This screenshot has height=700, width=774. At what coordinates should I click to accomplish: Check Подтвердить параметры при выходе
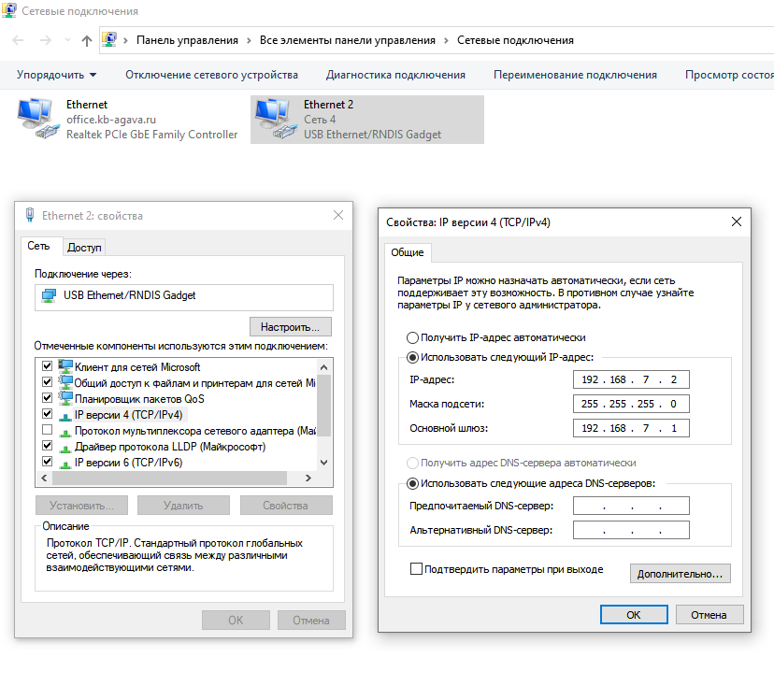pyautogui.click(x=417, y=568)
